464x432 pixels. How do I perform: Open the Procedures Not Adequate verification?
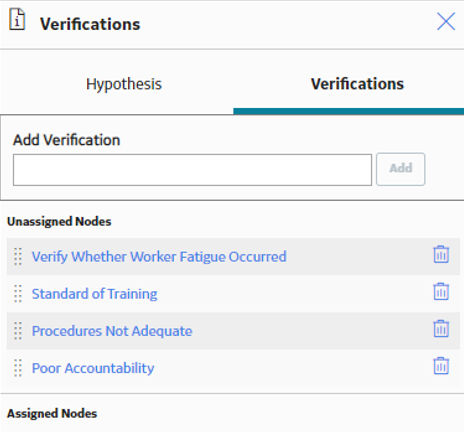coord(112,331)
